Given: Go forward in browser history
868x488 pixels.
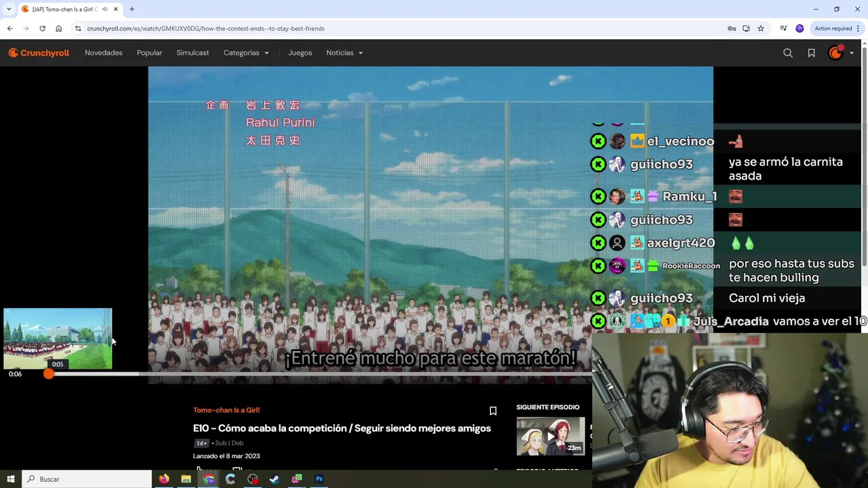Looking at the screenshot, I should (x=26, y=28).
